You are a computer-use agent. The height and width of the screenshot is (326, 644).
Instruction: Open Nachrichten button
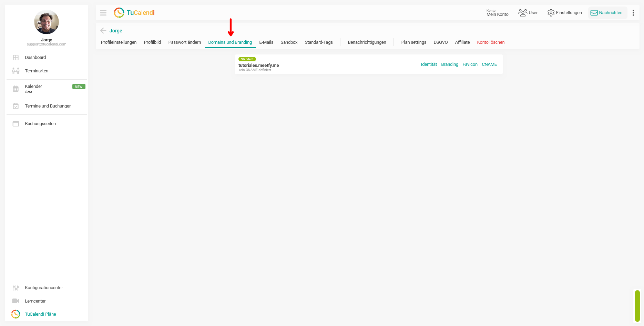pyautogui.click(x=607, y=13)
